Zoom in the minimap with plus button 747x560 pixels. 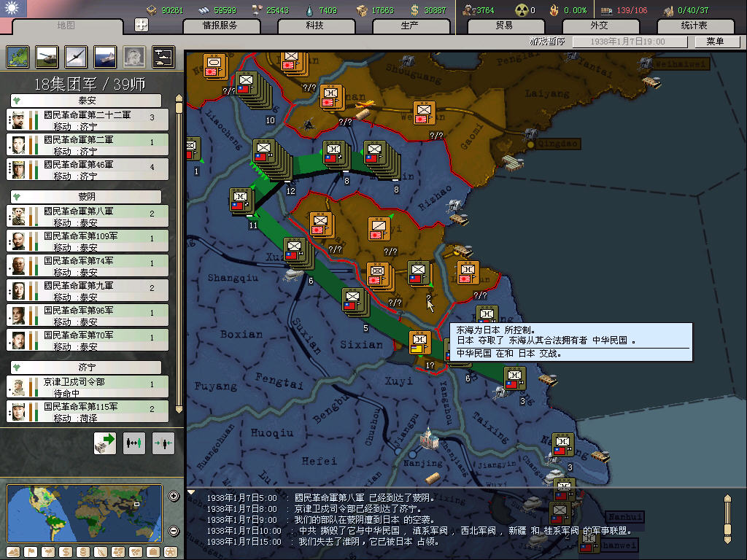tap(174, 497)
